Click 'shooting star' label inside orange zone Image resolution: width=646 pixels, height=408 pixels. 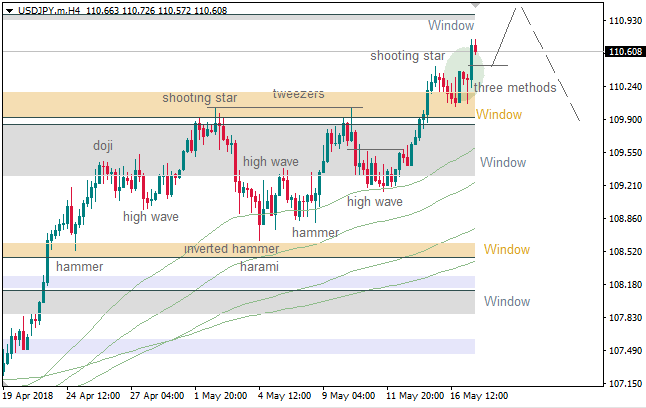coord(200,98)
